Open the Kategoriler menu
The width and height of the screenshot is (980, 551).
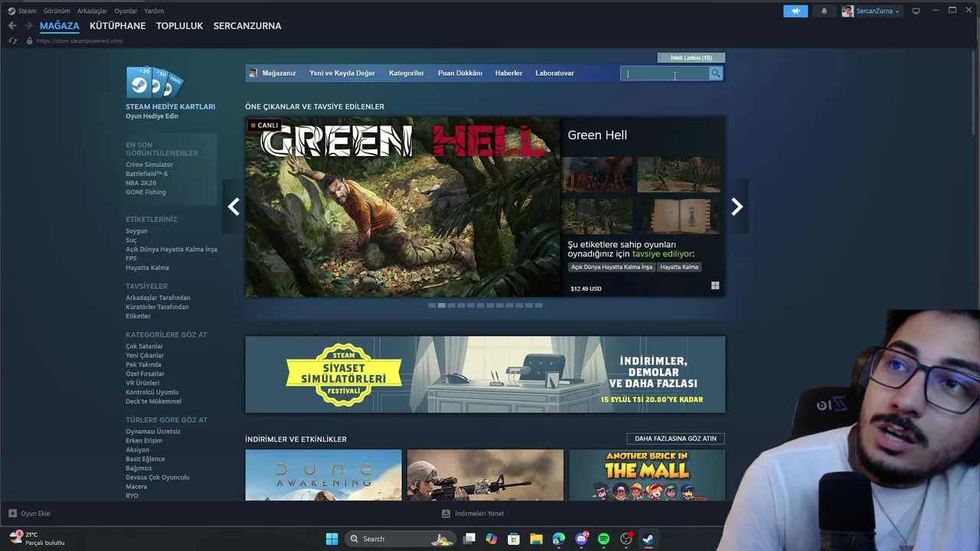pos(407,73)
